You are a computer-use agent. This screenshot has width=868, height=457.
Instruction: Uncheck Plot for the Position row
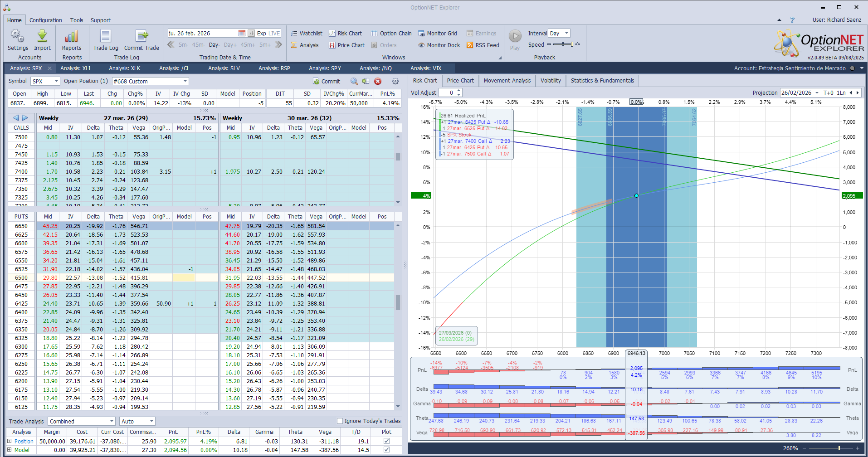[x=386, y=441]
